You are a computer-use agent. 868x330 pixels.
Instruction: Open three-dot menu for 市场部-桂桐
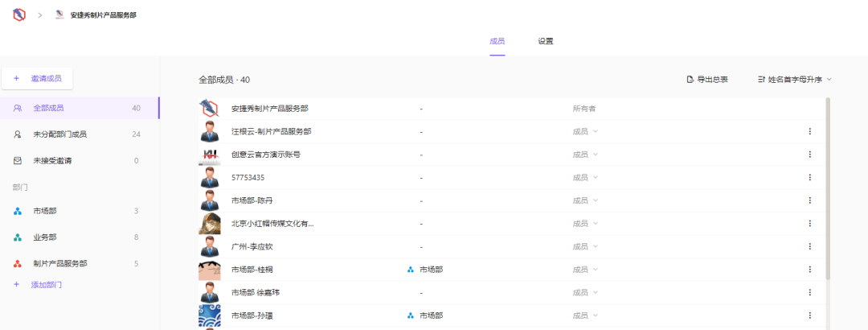coord(809,270)
